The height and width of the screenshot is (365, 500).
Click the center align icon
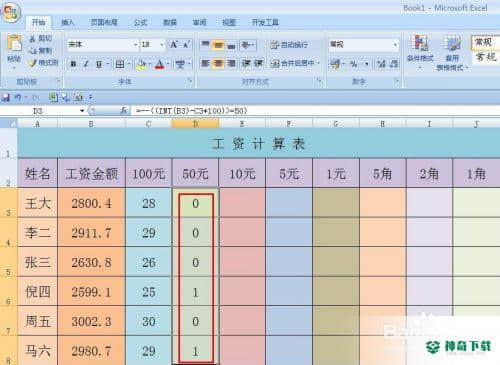pyautogui.click(x=218, y=63)
